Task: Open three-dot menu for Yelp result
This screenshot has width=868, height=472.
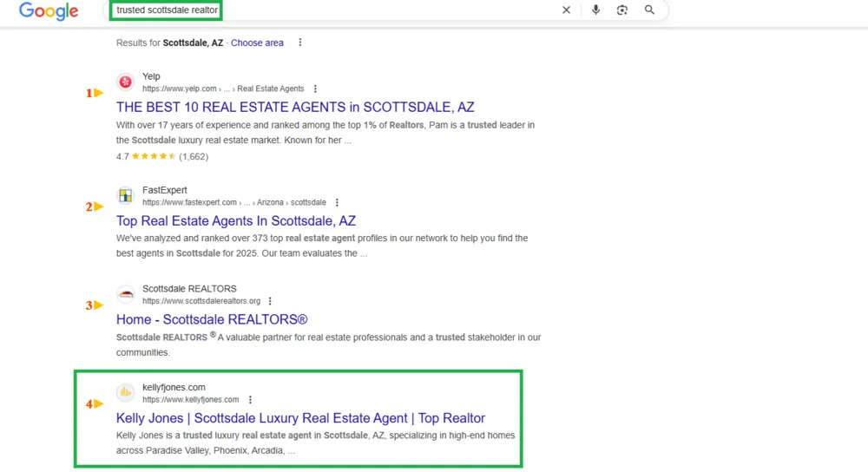Action: coord(315,88)
